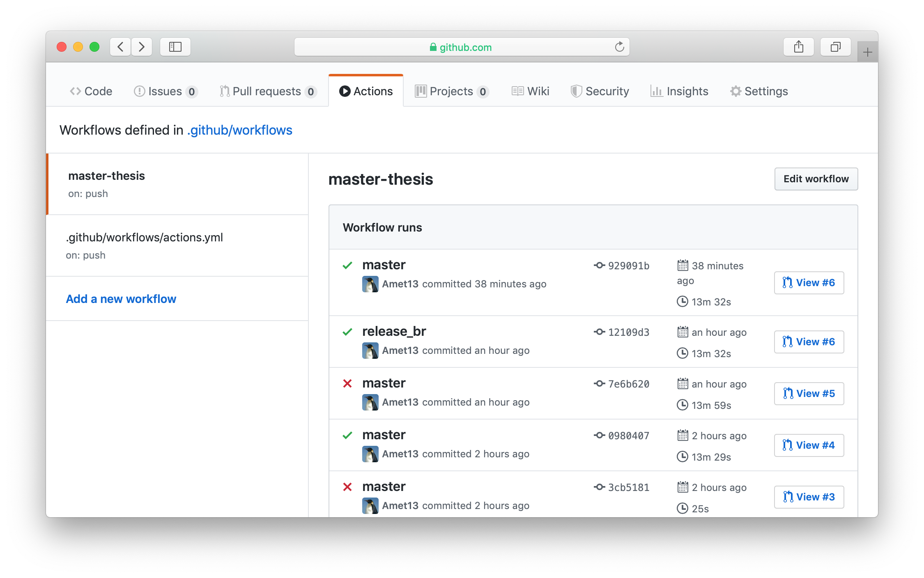Viewport: 924px width, 578px height.
Task: Click the green checkmark icon on master run
Action: point(348,264)
